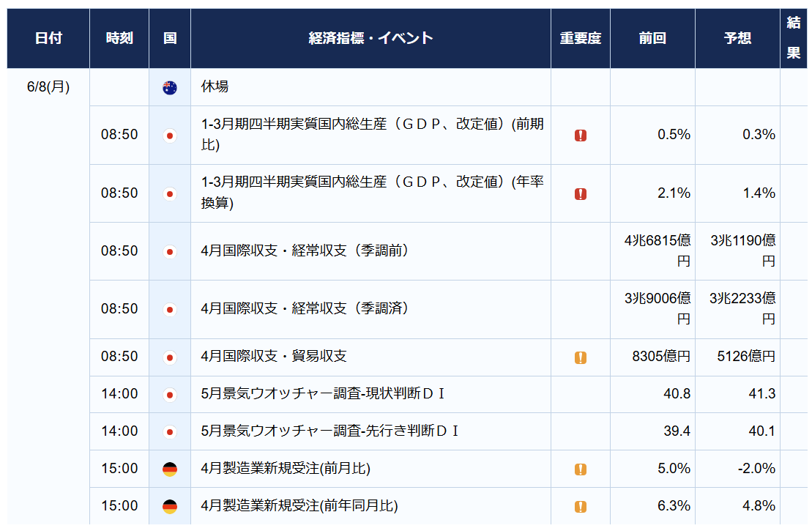Viewport: 812px width, 531px height.
Task: Click previous value 3兆9006億円
Action: [658, 309]
